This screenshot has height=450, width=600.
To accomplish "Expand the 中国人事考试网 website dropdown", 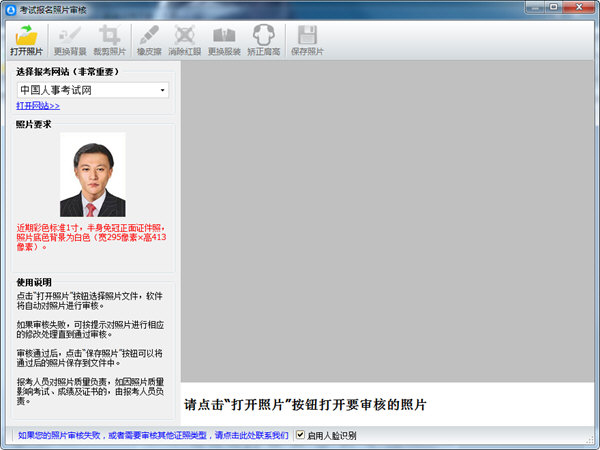I will [162, 90].
